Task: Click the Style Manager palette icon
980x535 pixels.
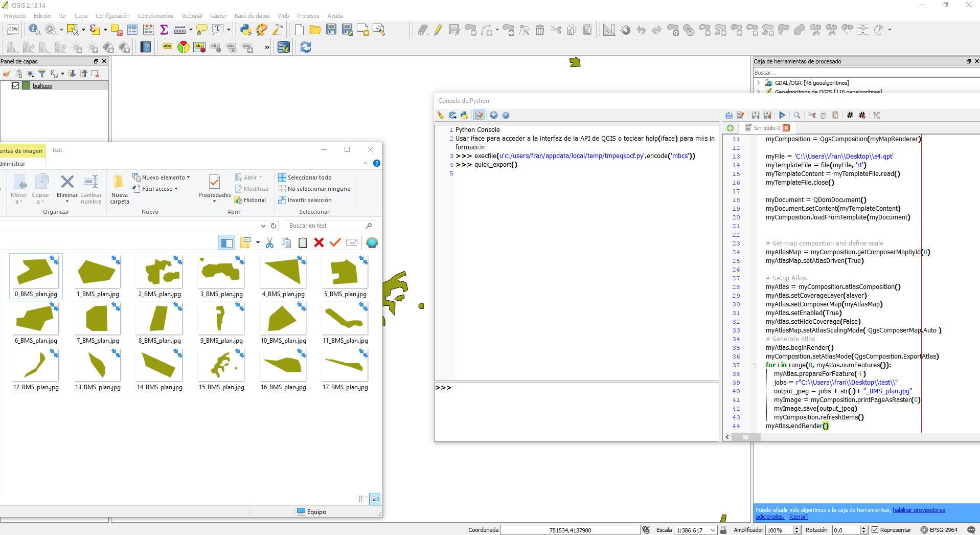Action: tap(262, 30)
